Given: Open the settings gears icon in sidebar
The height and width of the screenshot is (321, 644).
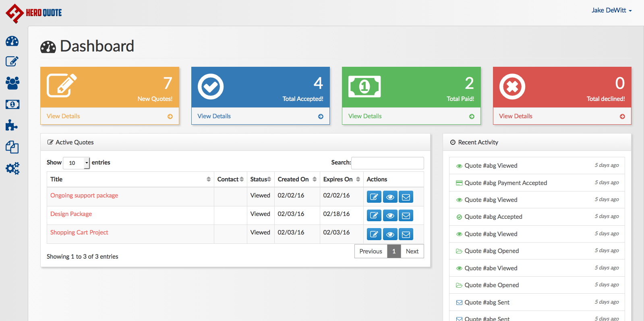Looking at the screenshot, I should (12, 168).
